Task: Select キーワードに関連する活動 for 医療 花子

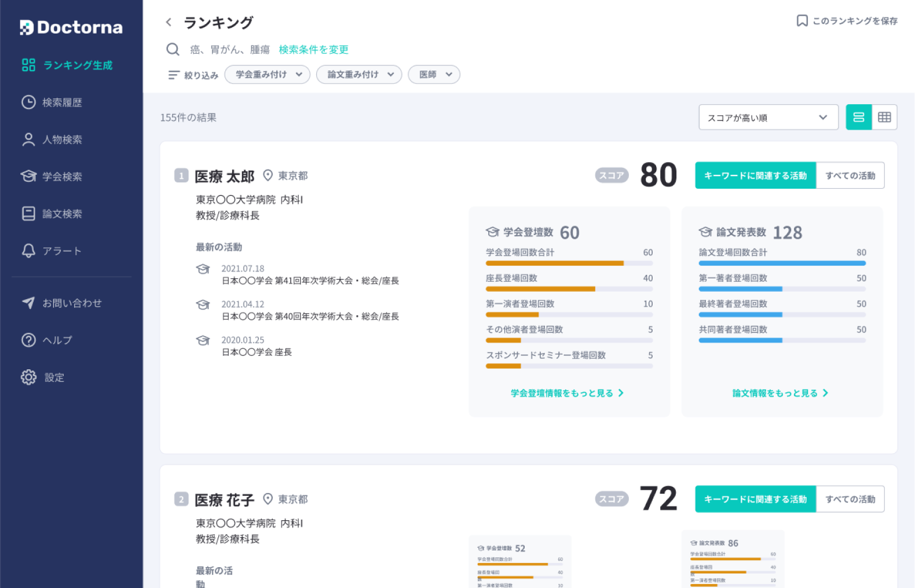Action: (x=756, y=499)
